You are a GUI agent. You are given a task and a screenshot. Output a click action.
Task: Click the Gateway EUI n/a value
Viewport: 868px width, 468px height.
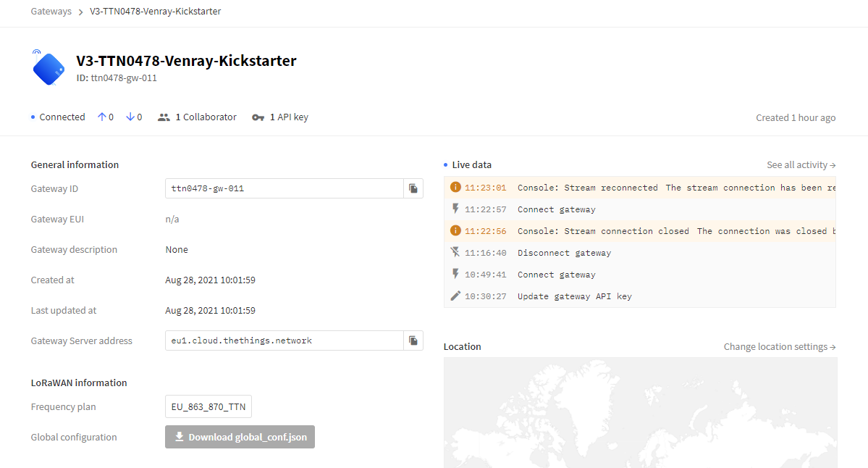172,220
